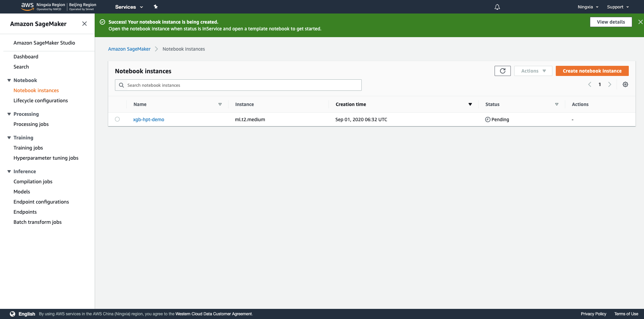Sort by Creation time column arrow
This screenshot has height=319, width=644.
click(470, 104)
